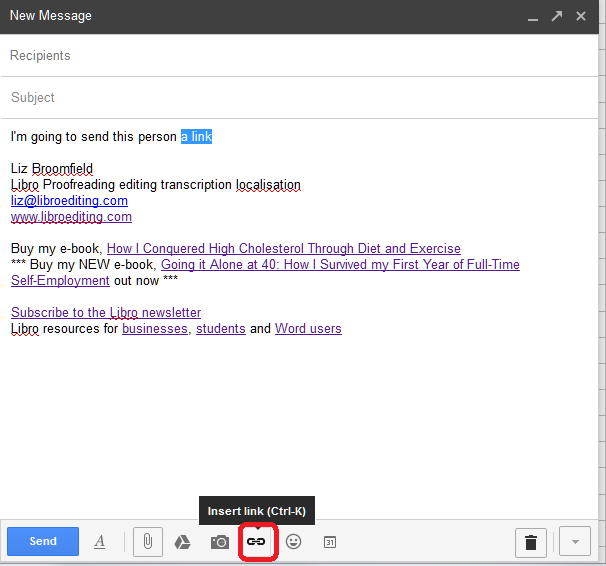The width and height of the screenshot is (606, 566).
Task: Insert files using Google Drive icon
Action: pyautogui.click(x=183, y=542)
